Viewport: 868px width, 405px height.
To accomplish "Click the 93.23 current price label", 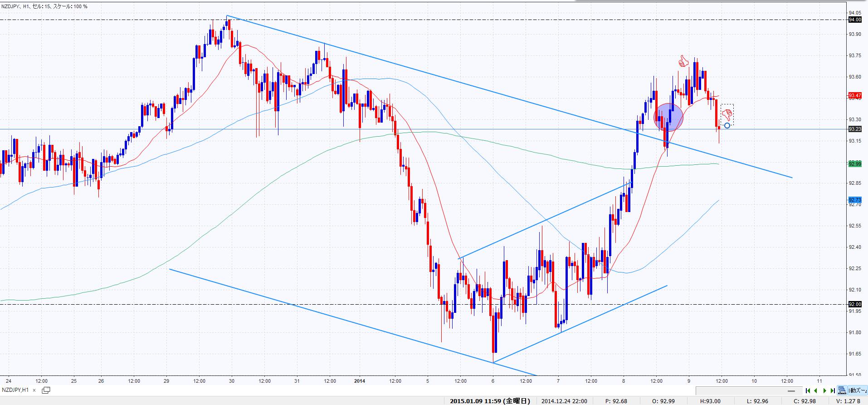I will point(854,129).
